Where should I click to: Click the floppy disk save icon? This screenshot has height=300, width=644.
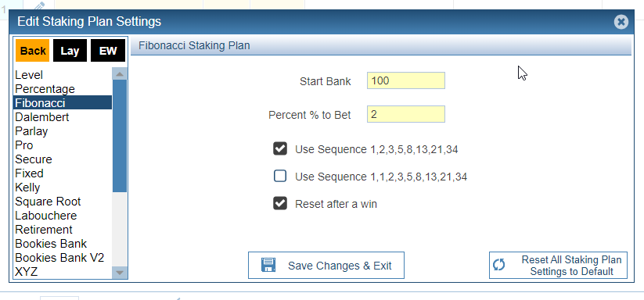(x=268, y=265)
